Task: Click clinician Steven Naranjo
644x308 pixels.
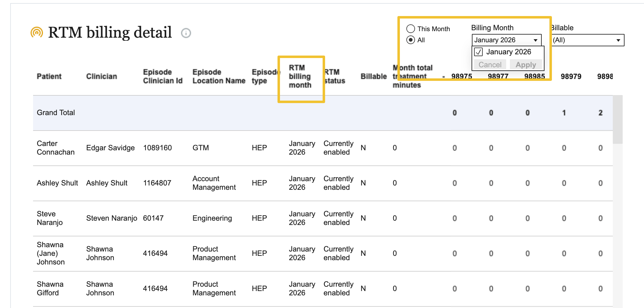Action: coord(112,218)
